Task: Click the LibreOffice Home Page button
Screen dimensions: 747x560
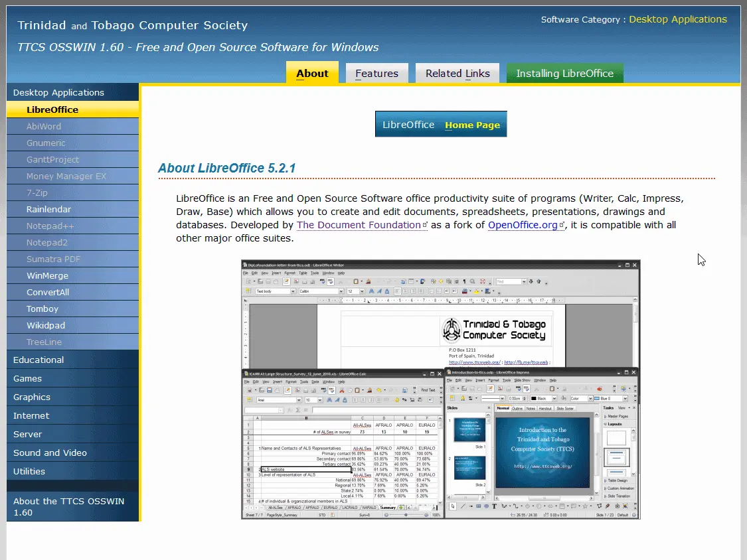Action: click(441, 124)
